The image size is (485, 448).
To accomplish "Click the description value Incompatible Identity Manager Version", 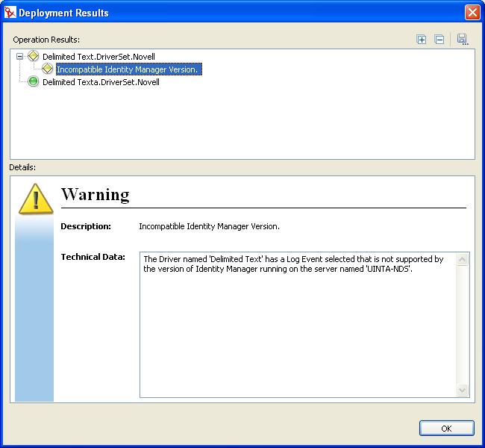I will (209, 226).
